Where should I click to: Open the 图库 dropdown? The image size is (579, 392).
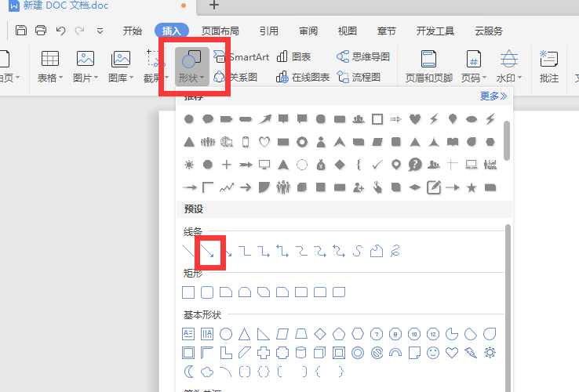[121, 67]
